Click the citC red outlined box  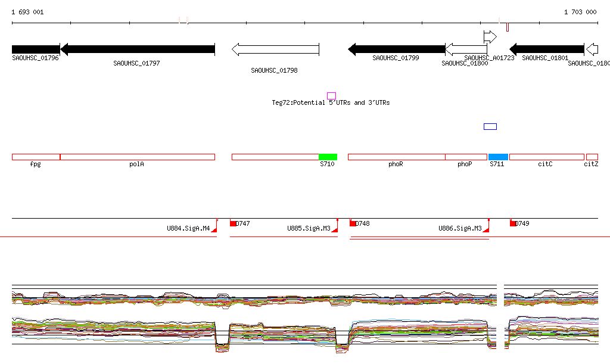(547, 157)
